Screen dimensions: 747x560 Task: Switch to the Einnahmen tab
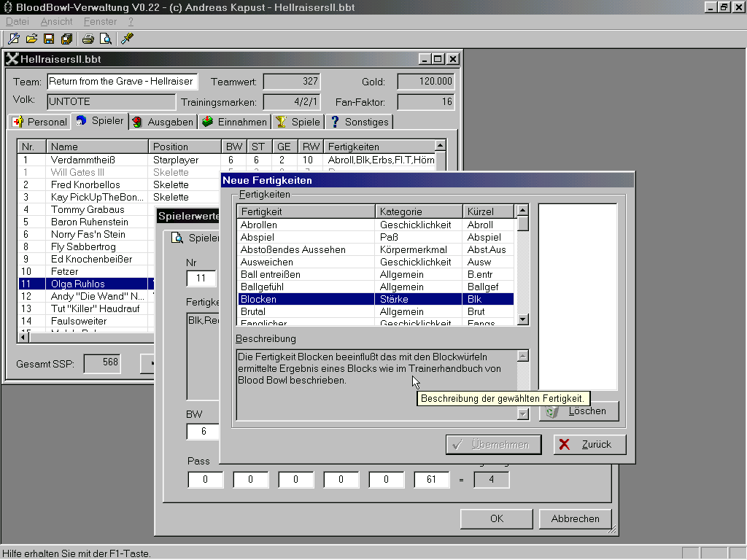[x=235, y=122]
